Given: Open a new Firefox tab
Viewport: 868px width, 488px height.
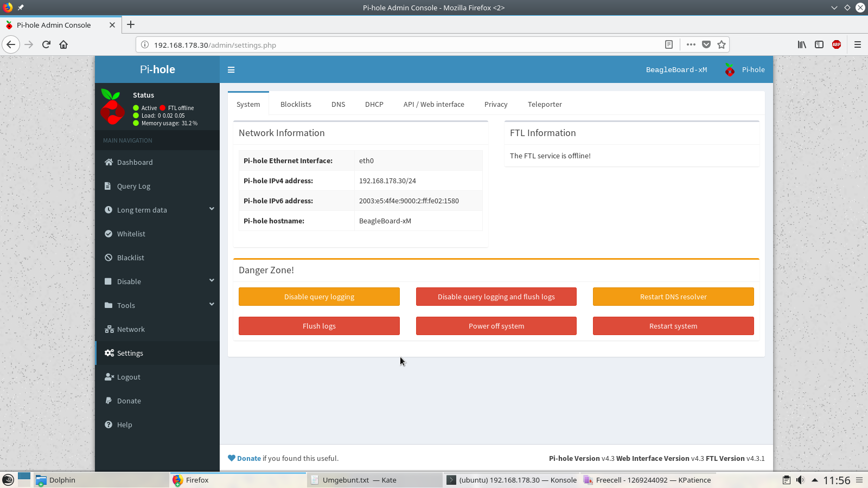Looking at the screenshot, I should (x=131, y=24).
